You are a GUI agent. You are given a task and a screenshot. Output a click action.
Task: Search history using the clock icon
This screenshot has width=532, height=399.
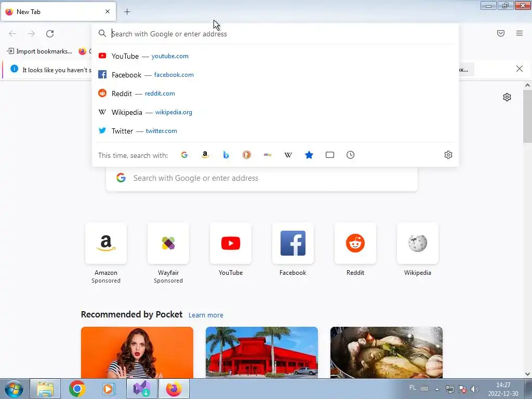(351, 155)
